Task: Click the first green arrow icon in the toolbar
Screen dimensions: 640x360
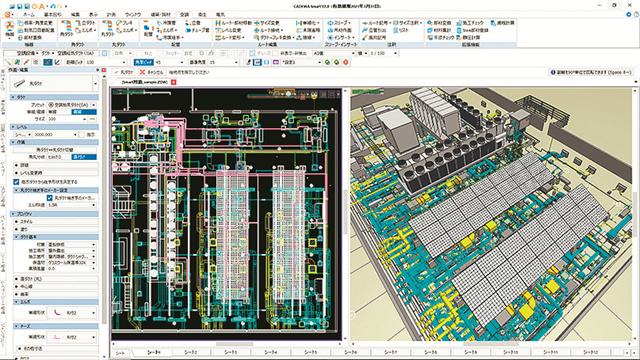Action: click(327, 62)
